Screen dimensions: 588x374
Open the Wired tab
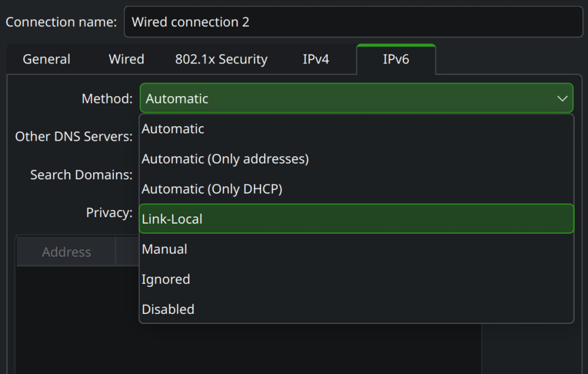126,60
